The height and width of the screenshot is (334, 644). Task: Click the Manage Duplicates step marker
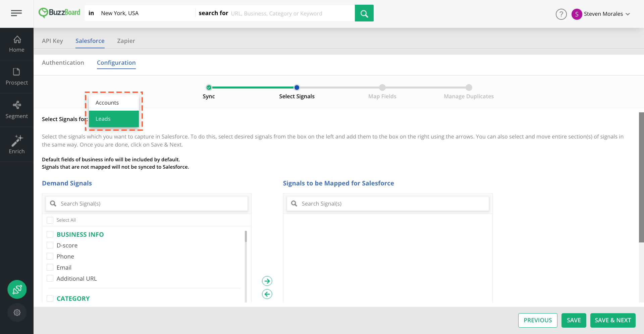click(469, 88)
